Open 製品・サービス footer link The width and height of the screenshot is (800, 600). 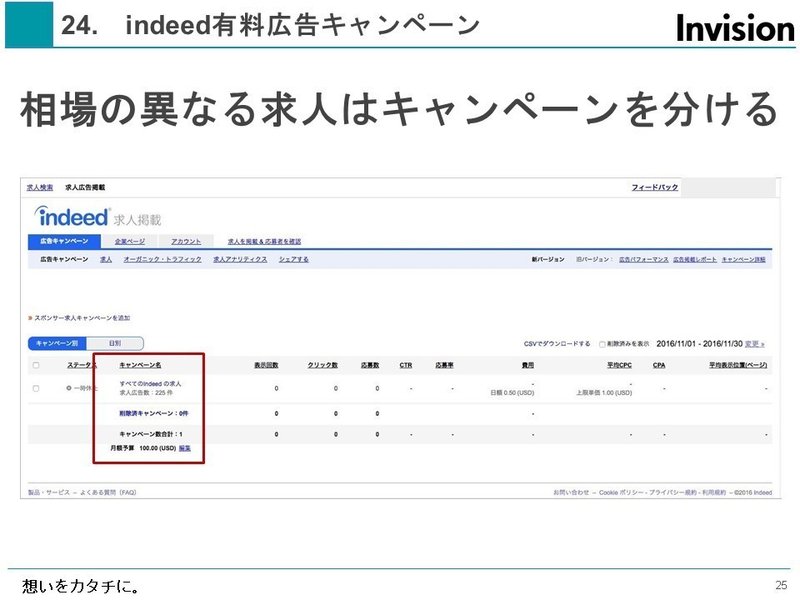tap(48, 492)
